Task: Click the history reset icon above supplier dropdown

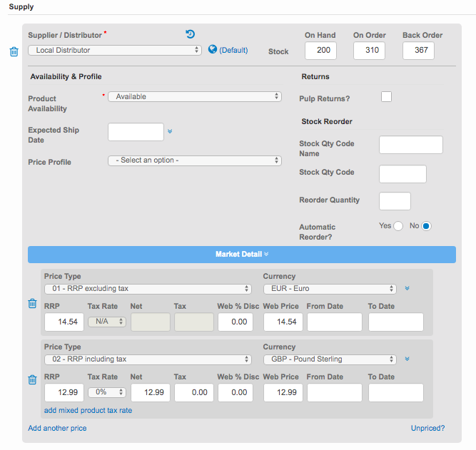Action: point(190,34)
